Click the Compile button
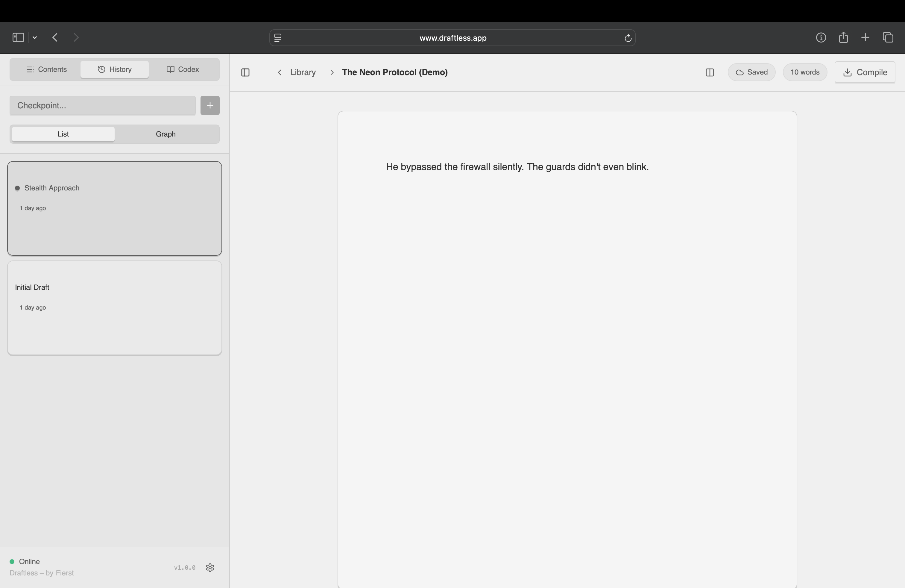 click(865, 72)
